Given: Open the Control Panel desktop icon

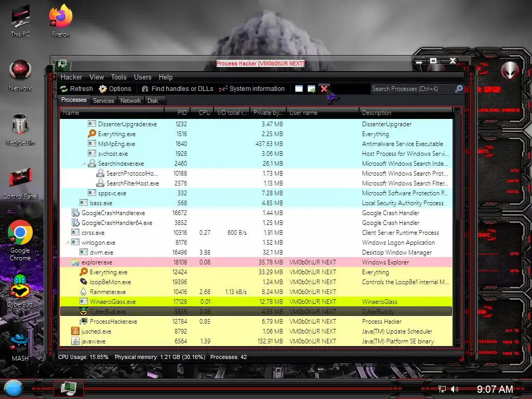Looking at the screenshot, I should point(20,184).
